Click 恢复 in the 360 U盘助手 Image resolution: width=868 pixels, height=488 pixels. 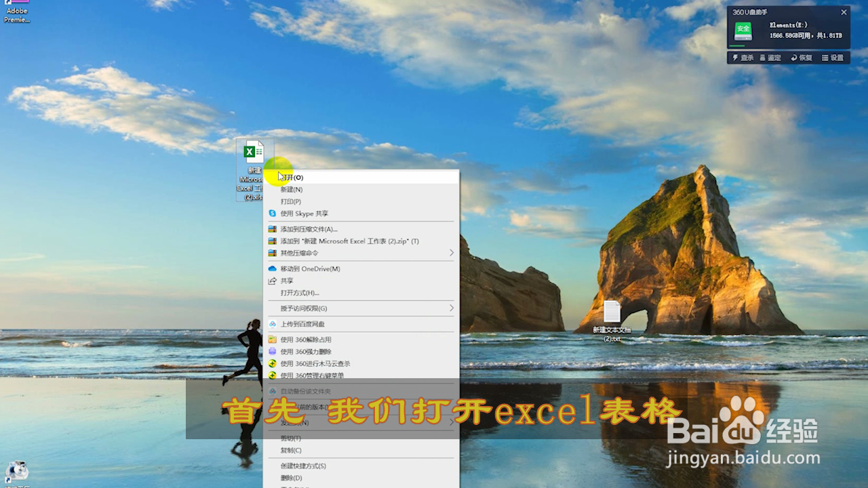[x=802, y=58]
